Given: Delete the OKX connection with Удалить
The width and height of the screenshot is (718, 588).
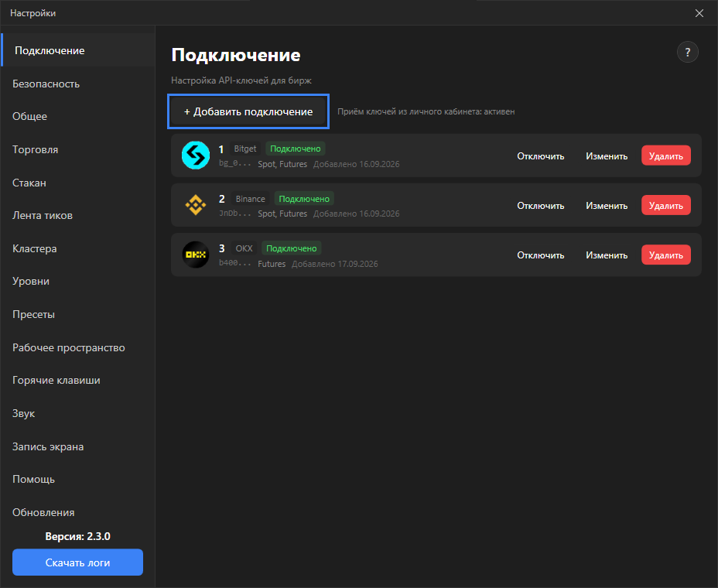Looking at the screenshot, I should pos(666,255).
